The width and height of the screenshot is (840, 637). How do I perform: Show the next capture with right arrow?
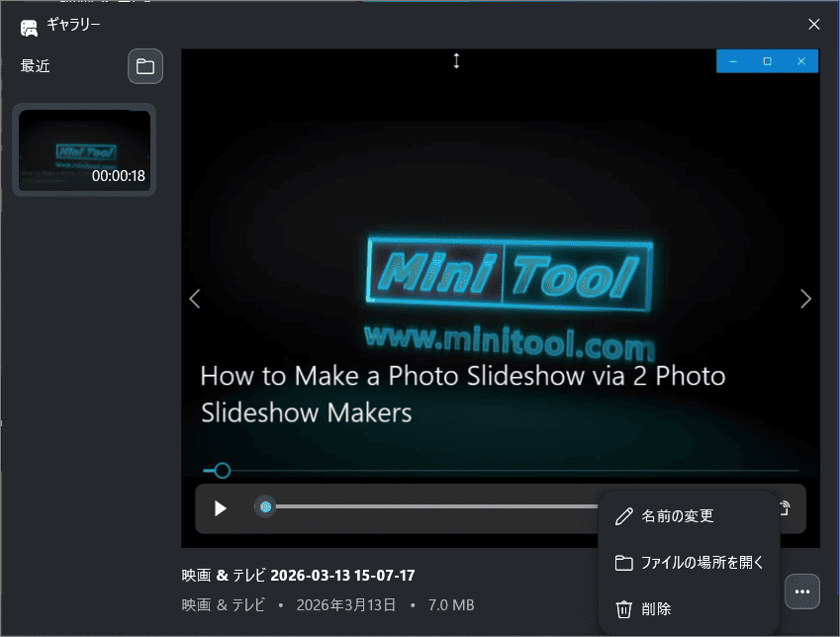pyautogui.click(x=805, y=299)
